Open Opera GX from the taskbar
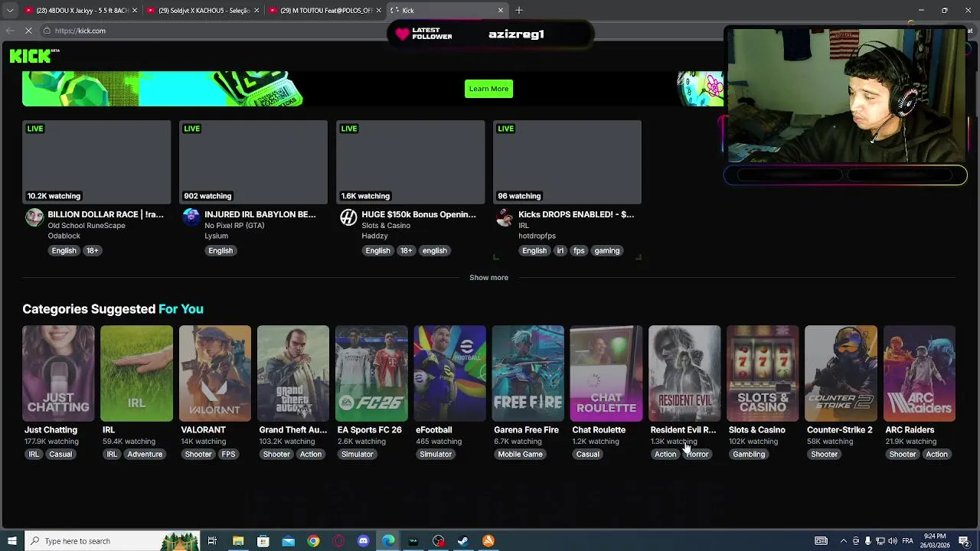The width and height of the screenshot is (980, 551). (338, 541)
